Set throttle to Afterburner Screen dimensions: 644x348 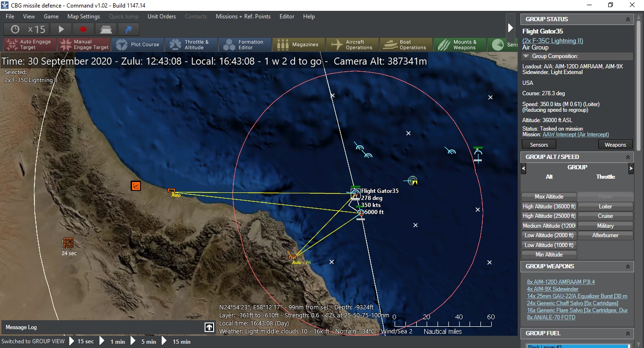(605, 235)
